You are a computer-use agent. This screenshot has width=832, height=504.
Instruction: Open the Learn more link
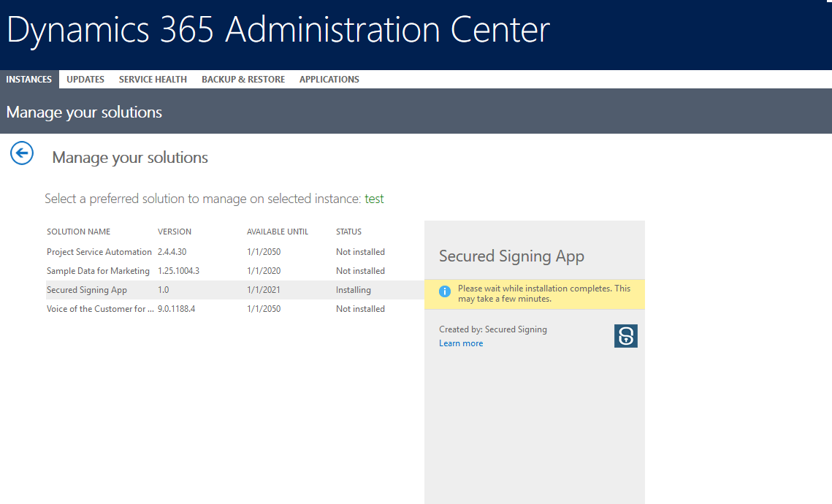(461, 343)
